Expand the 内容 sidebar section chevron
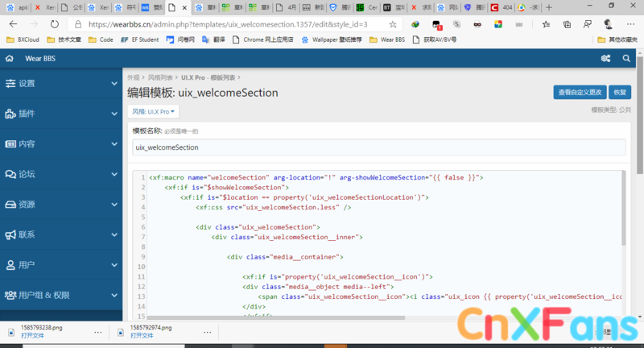 point(114,144)
